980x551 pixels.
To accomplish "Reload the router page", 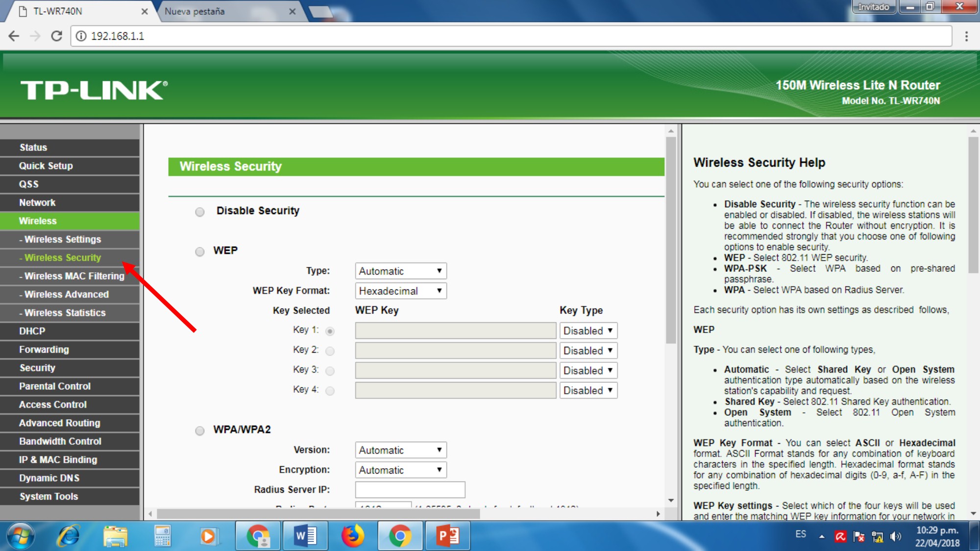I will coord(56,36).
